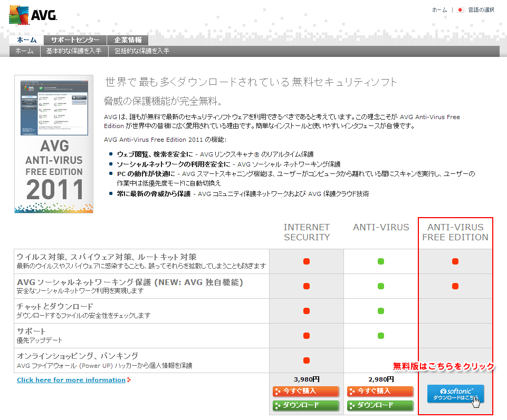Image resolution: width=507 pixels, height=420 pixels.
Task: Click Internet Security dot in サポート row
Action: (x=307, y=336)
